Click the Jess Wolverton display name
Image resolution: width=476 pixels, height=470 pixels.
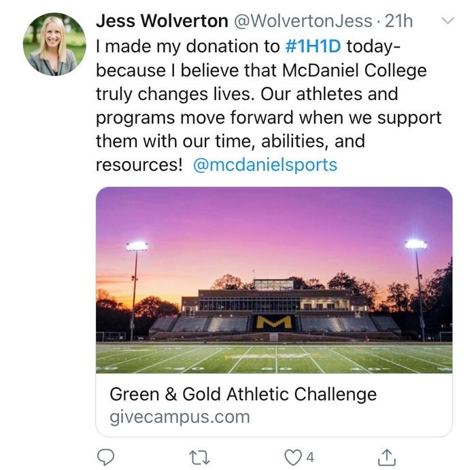pyautogui.click(x=162, y=21)
